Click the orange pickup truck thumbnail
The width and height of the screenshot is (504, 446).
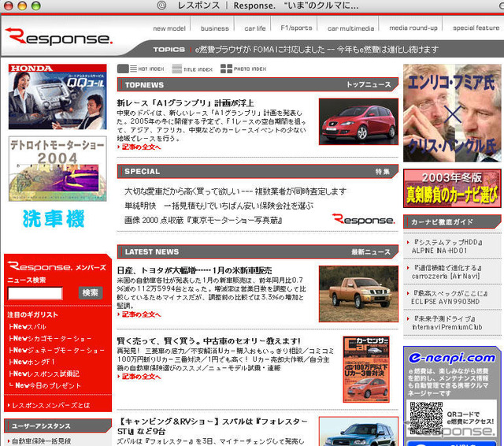[x=358, y=294]
